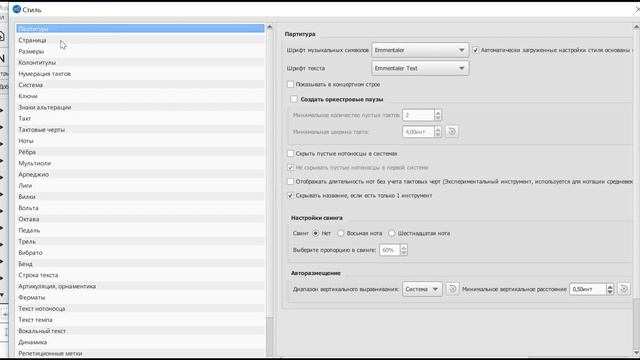This screenshot has width=640, height=360.
Task: Select 'Партитура' style category
Action: click(x=140, y=29)
